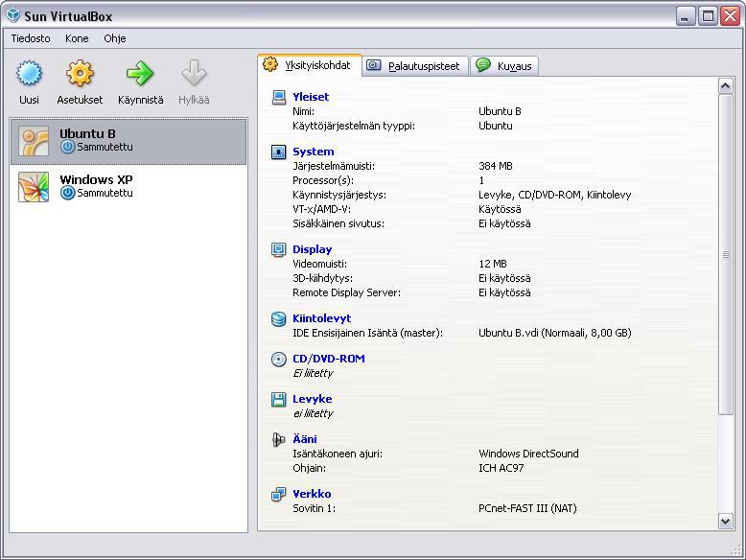The image size is (746, 560).
Task: Click the 'Järjestelmämuisti:' label
Action: click(x=334, y=167)
